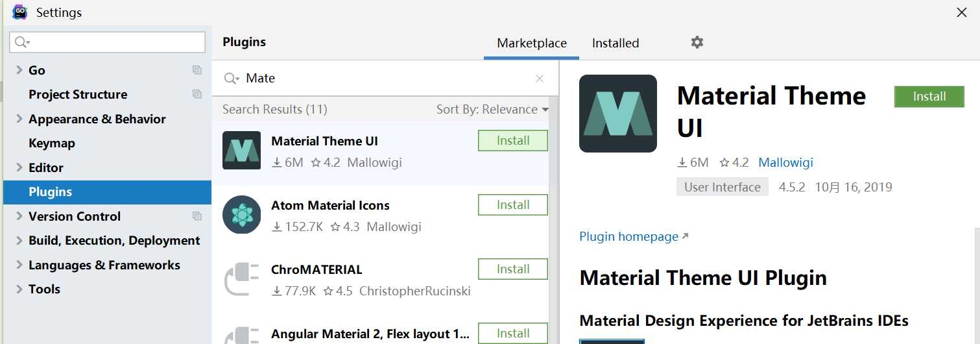Expand the Go settings node

[19, 70]
